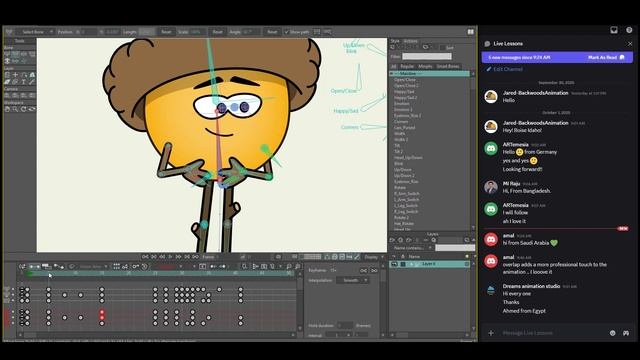Click the Edit Channel link
Viewport: 640px width, 360px height.
504,69
